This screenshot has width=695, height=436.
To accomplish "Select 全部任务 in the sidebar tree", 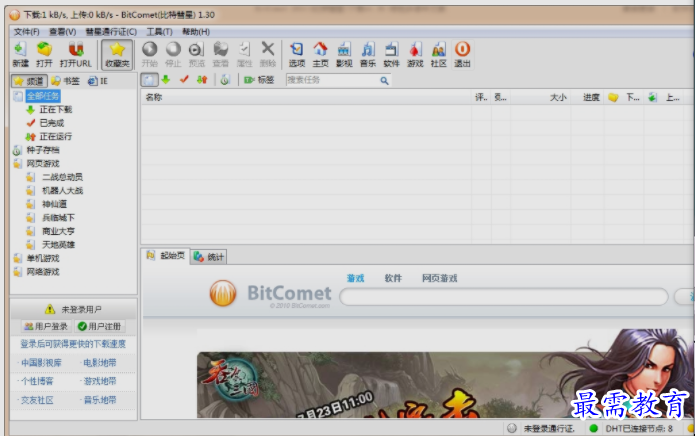I will click(x=43, y=96).
